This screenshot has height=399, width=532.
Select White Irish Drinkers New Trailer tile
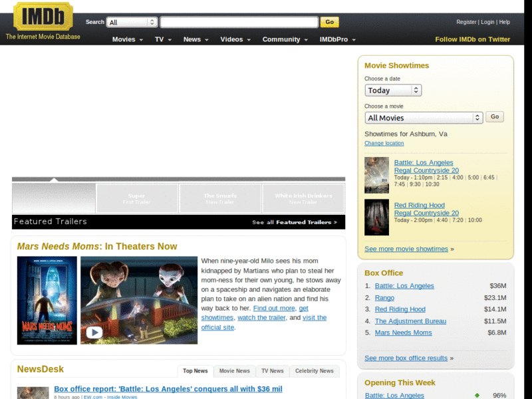(303, 198)
